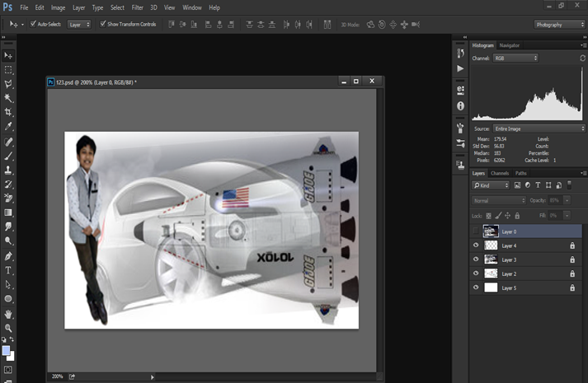This screenshot has width=588, height=383.
Task: Open the Info panel icon
Action: (460, 106)
